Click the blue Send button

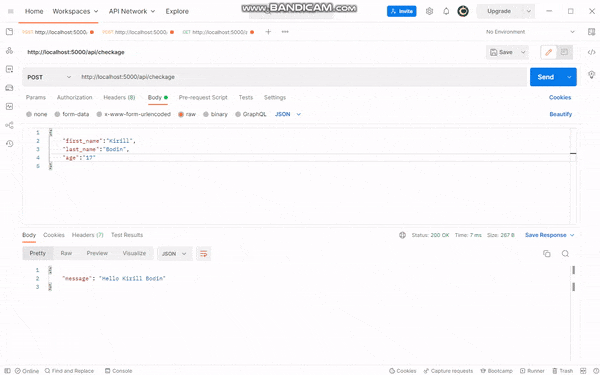pos(546,77)
